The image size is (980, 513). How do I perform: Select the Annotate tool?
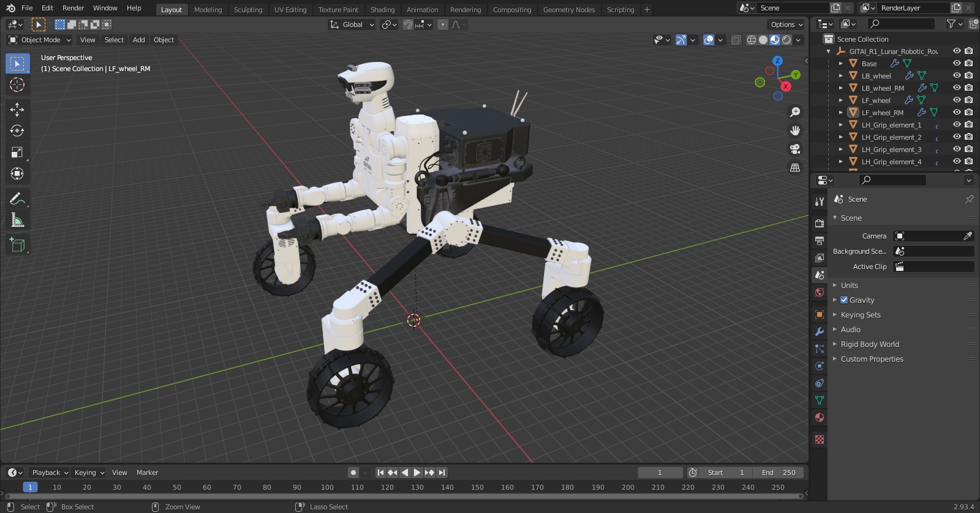17,199
